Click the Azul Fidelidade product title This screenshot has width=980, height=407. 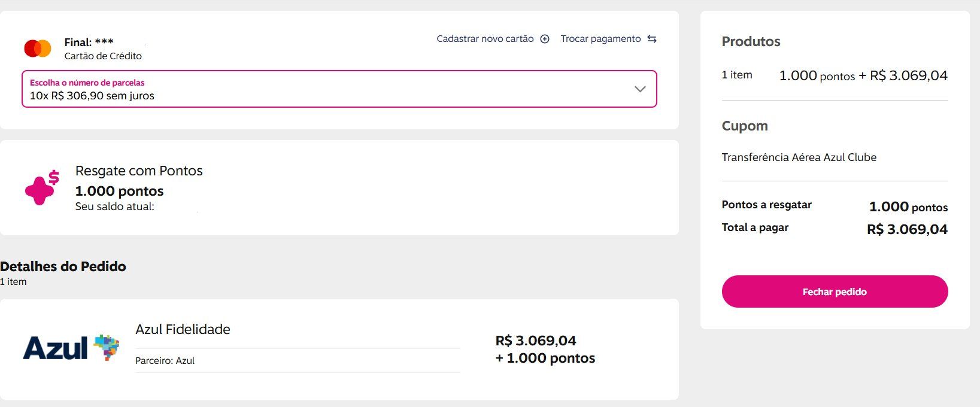pyautogui.click(x=183, y=329)
